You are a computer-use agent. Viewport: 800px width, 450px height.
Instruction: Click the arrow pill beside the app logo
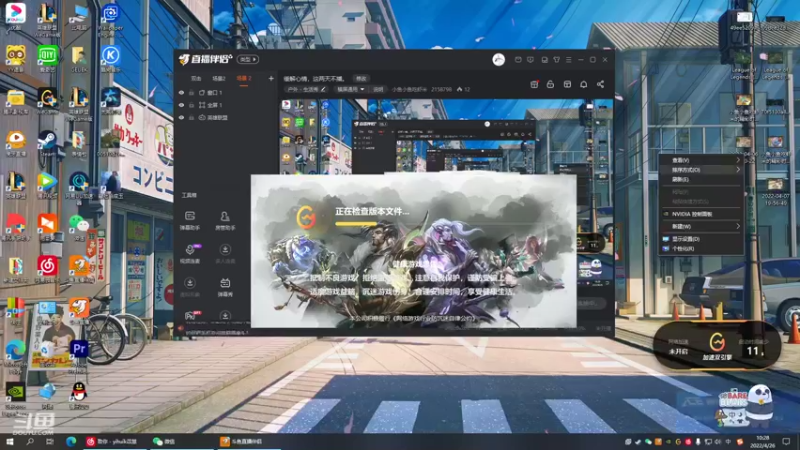click(248, 59)
